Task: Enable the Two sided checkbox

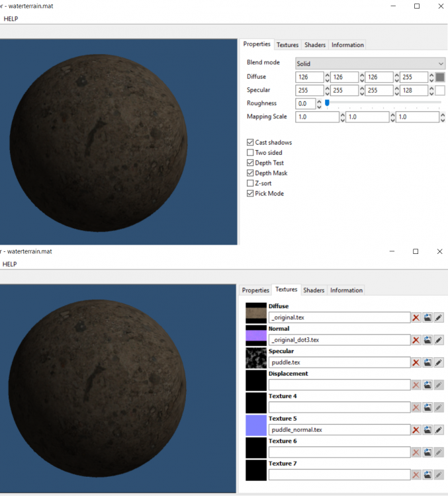Action: pyautogui.click(x=250, y=153)
